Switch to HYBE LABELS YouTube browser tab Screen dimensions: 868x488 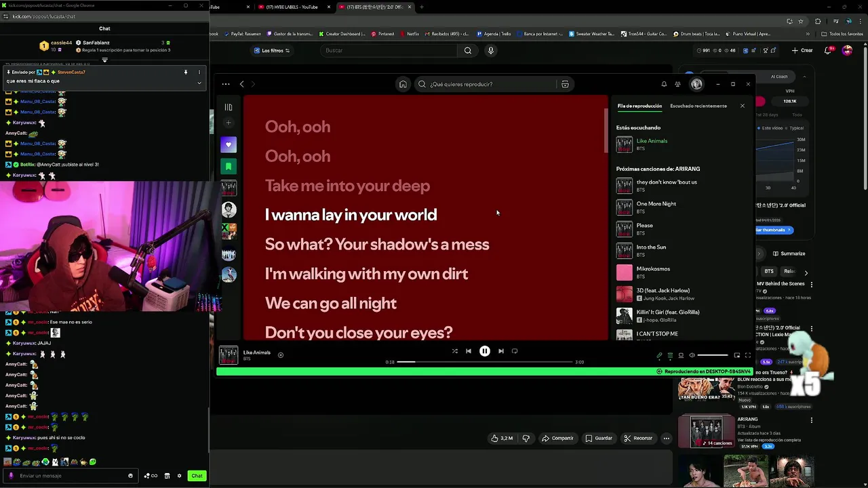tap(291, 7)
